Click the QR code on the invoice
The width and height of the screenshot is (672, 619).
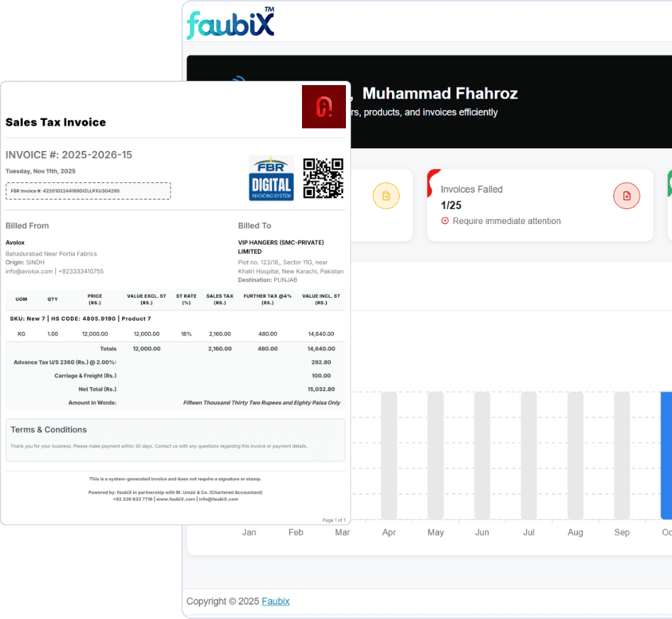click(x=323, y=178)
